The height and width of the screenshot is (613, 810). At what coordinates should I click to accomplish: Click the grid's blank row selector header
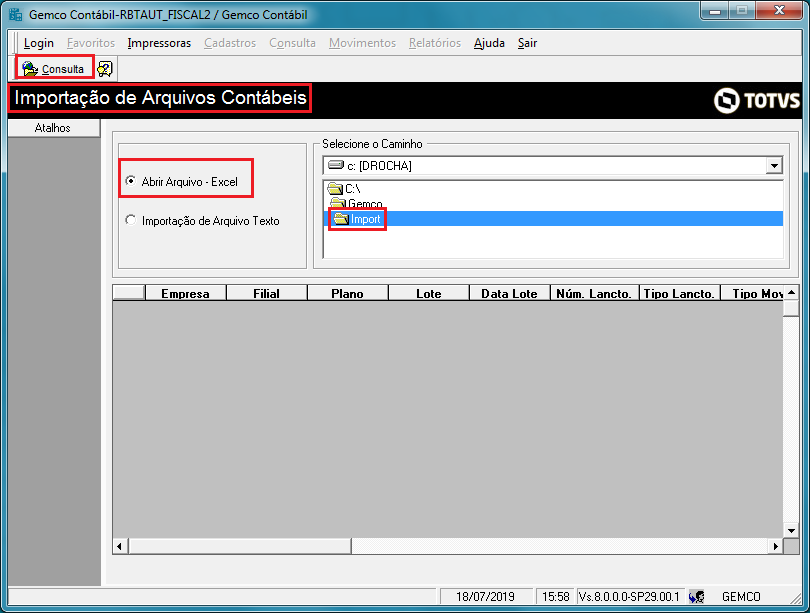(x=129, y=292)
